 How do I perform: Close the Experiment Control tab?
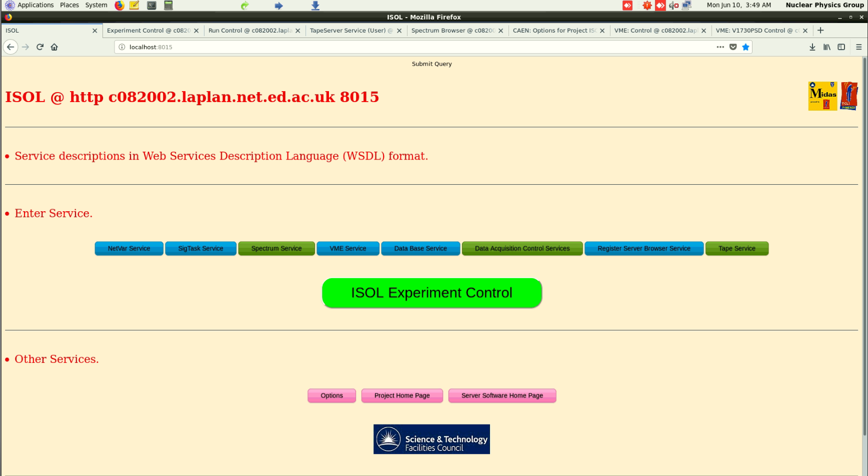pyautogui.click(x=196, y=31)
